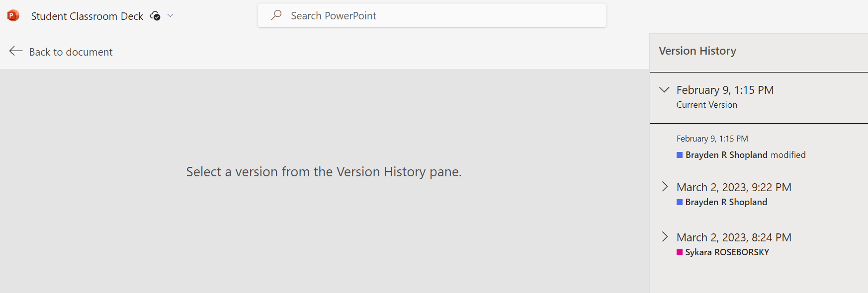Screen dimensions: 868x293
Task: Click the PowerPoint app logo
Action: click(13, 16)
